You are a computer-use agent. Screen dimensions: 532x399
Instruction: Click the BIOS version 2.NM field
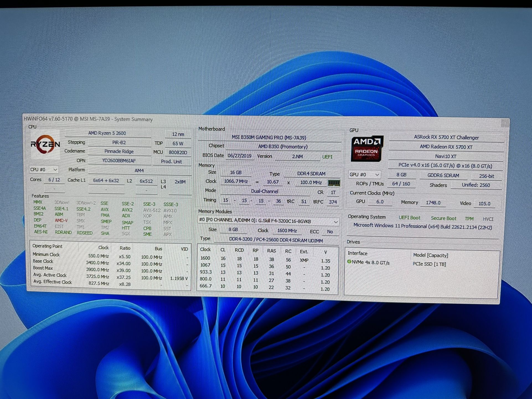pos(298,157)
